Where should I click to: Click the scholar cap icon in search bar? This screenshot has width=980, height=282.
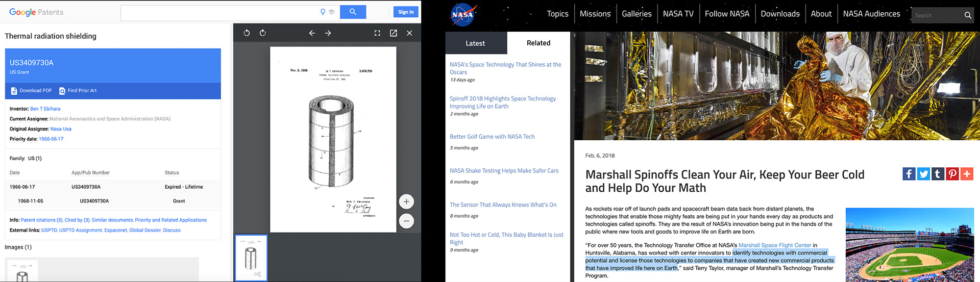[331, 12]
